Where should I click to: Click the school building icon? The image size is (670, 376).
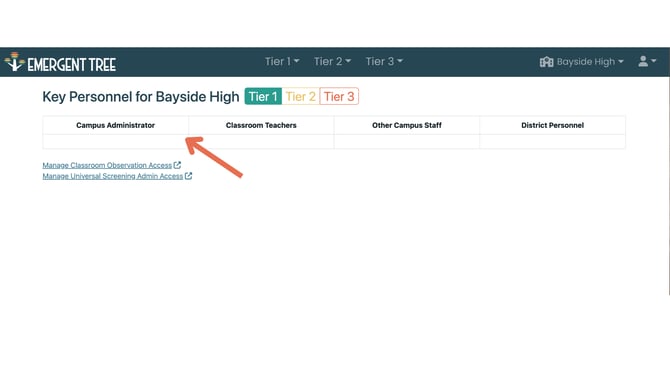pos(547,62)
